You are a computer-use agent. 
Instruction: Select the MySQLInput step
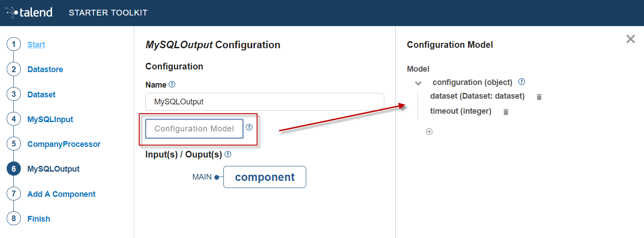tap(50, 119)
